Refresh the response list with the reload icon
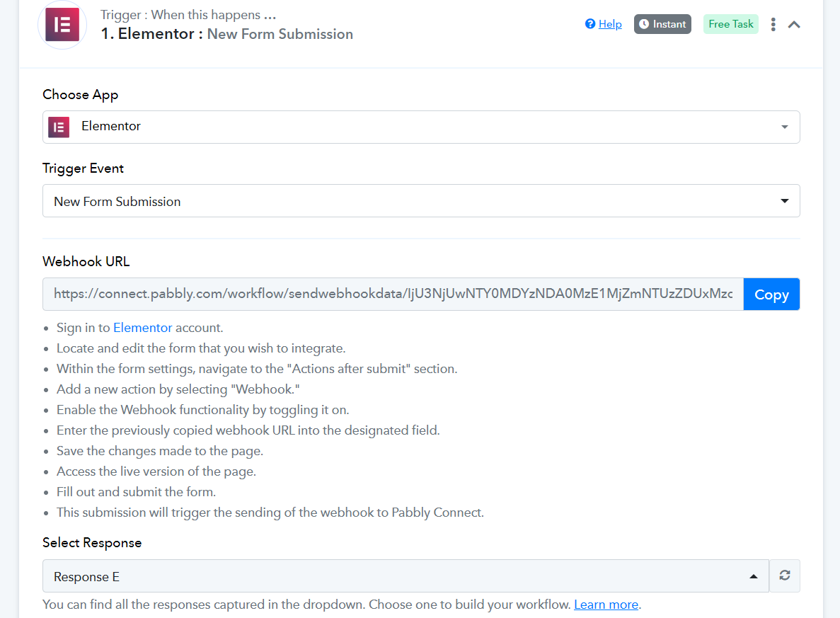The image size is (840, 618). 785,576
